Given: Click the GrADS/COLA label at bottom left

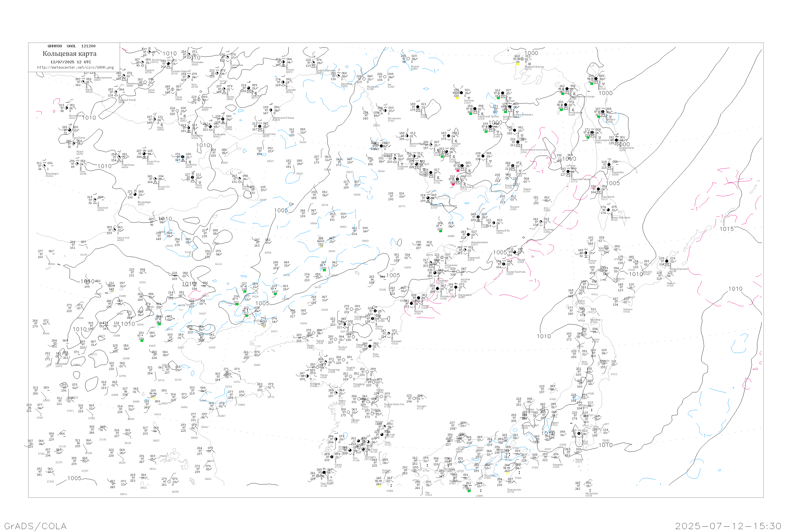Looking at the screenshot, I should (35, 526).
